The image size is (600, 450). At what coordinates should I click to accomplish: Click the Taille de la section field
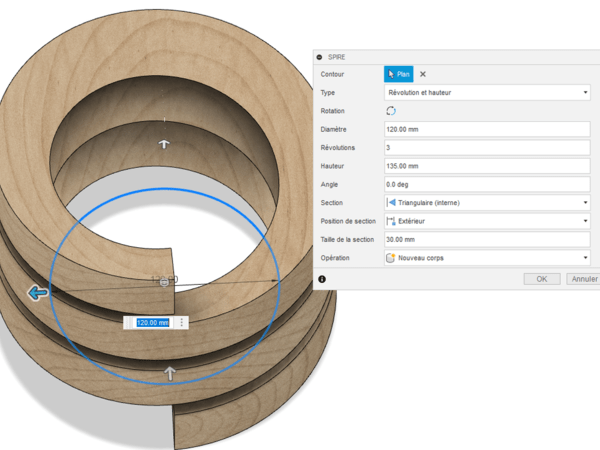click(x=488, y=239)
